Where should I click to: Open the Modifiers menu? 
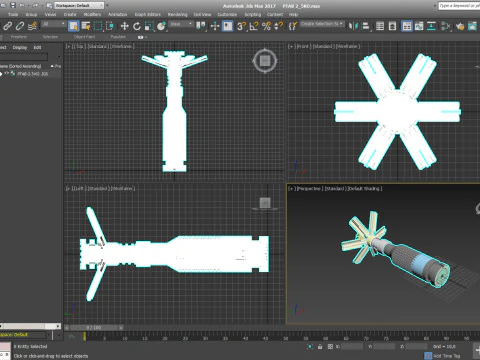92,15
